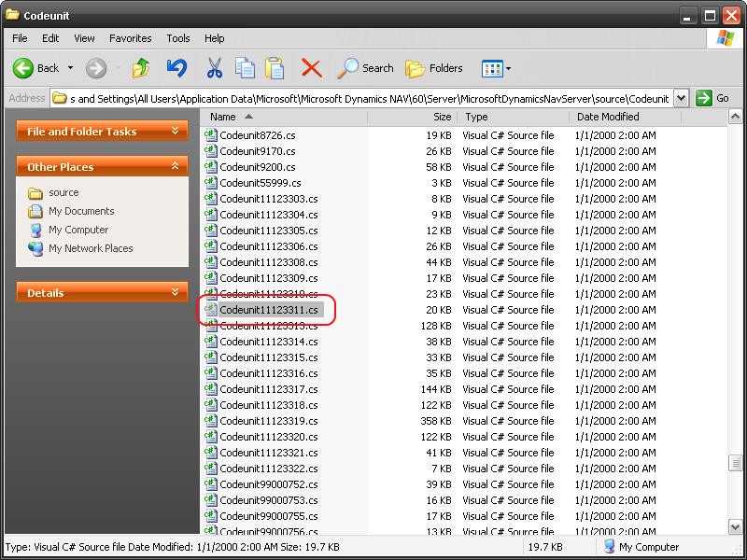
Task: Select the Codeunit9200.cs file icon
Action: [211, 167]
